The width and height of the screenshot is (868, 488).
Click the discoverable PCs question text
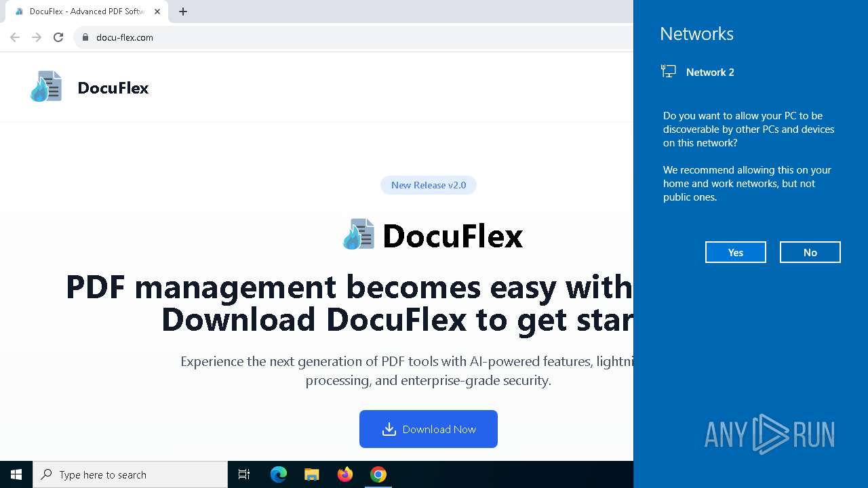[749, 129]
